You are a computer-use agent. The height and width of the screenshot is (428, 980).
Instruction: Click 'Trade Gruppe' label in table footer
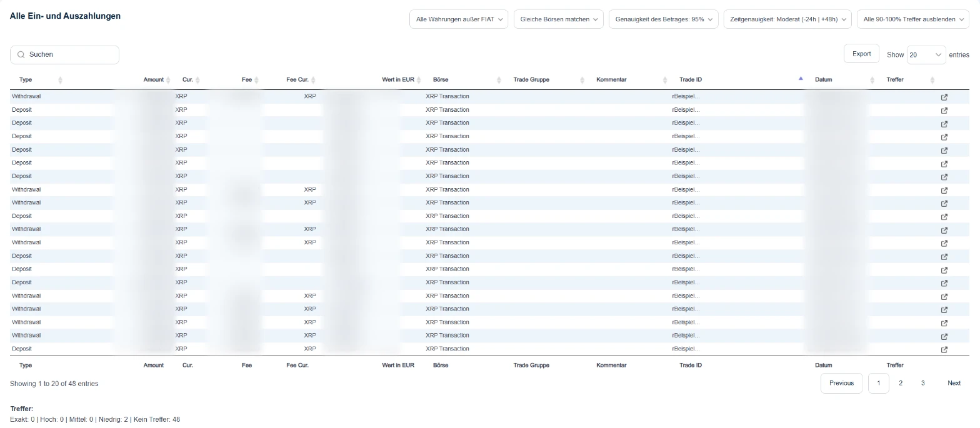click(531, 366)
